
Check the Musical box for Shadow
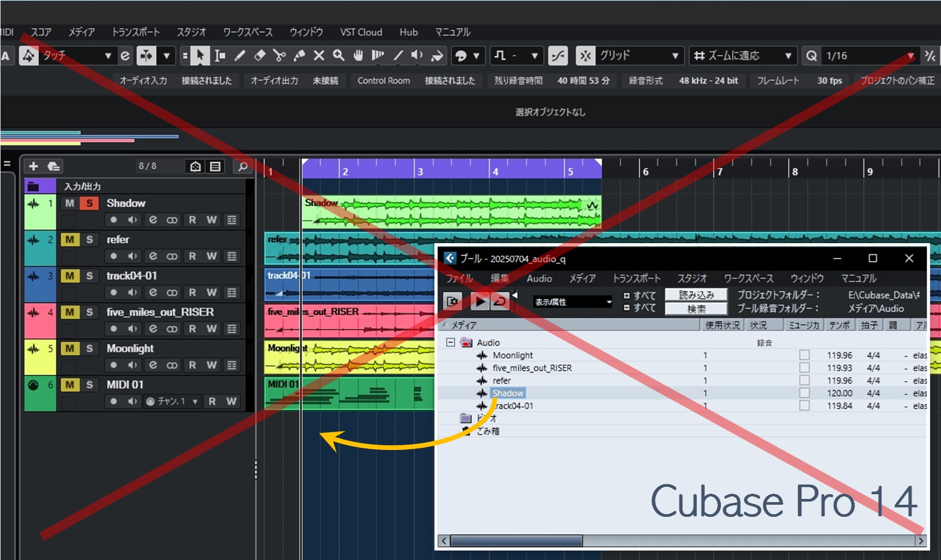click(804, 393)
